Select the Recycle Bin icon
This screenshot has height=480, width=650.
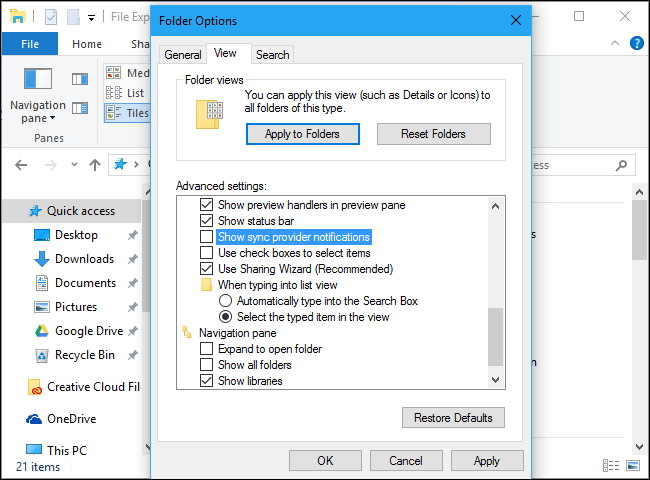click(42, 355)
